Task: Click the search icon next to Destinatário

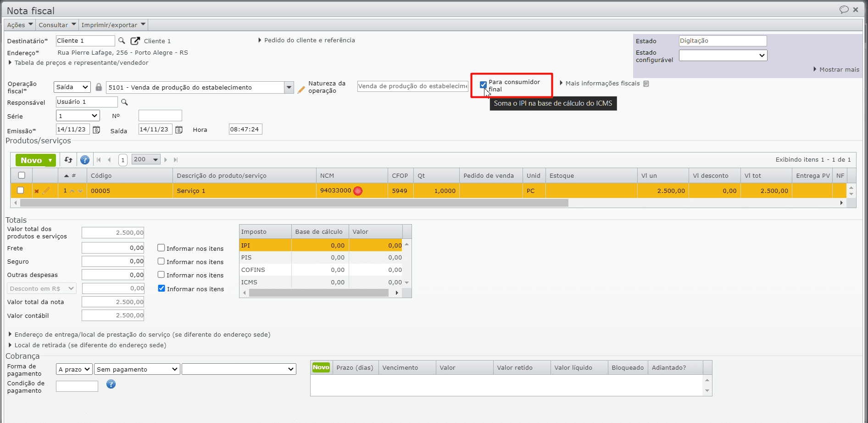Action: coord(122,40)
